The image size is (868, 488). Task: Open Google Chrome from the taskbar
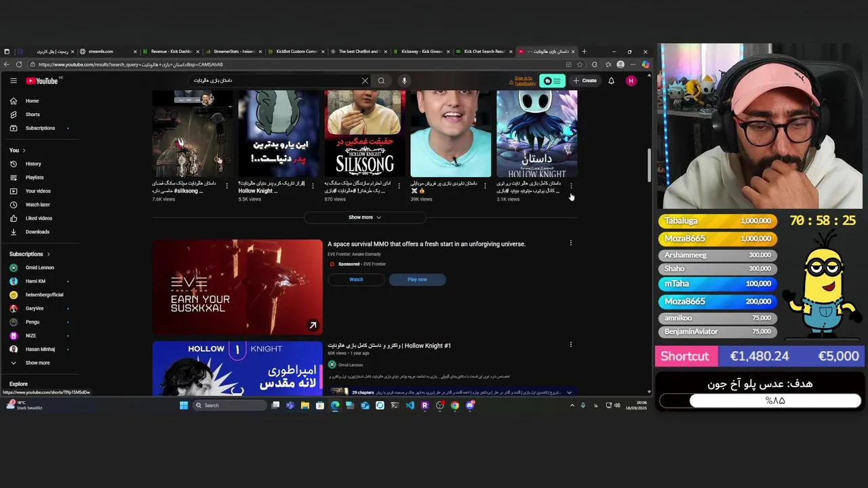click(454, 405)
